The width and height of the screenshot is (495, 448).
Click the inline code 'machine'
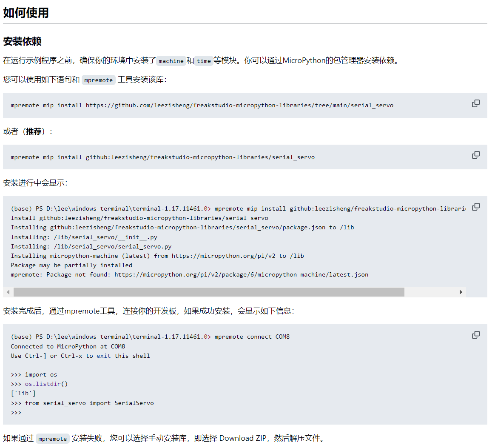click(x=171, y=61)
